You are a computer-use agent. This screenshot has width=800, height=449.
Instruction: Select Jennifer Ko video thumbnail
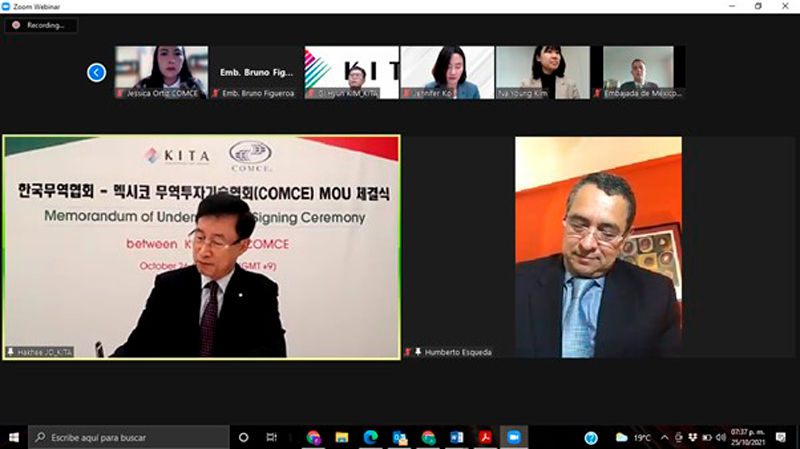[x=447, y=72]
